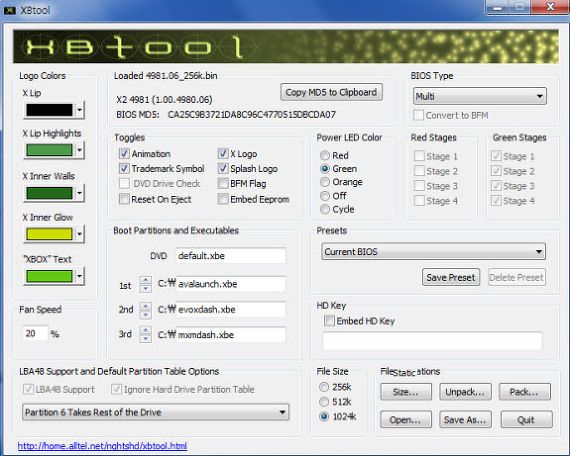Click the XBtool title bar app icon

pyautogui.click(x=9, y=10)
